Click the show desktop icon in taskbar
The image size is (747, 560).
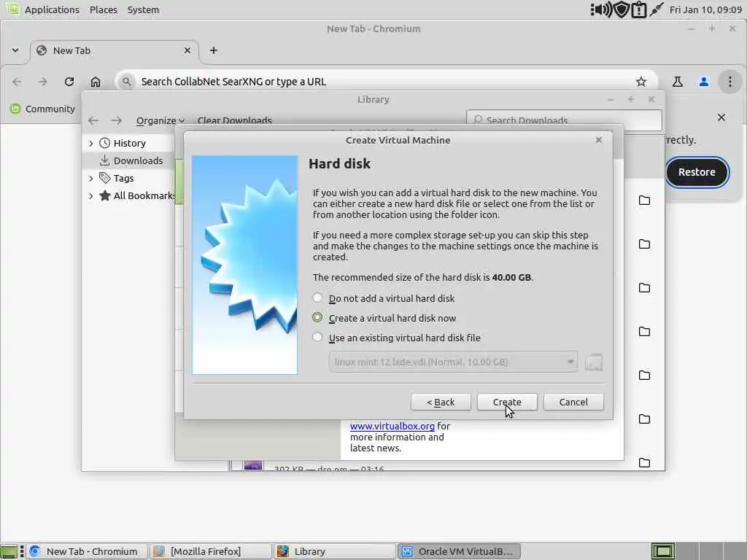click(x=8, y=551)
